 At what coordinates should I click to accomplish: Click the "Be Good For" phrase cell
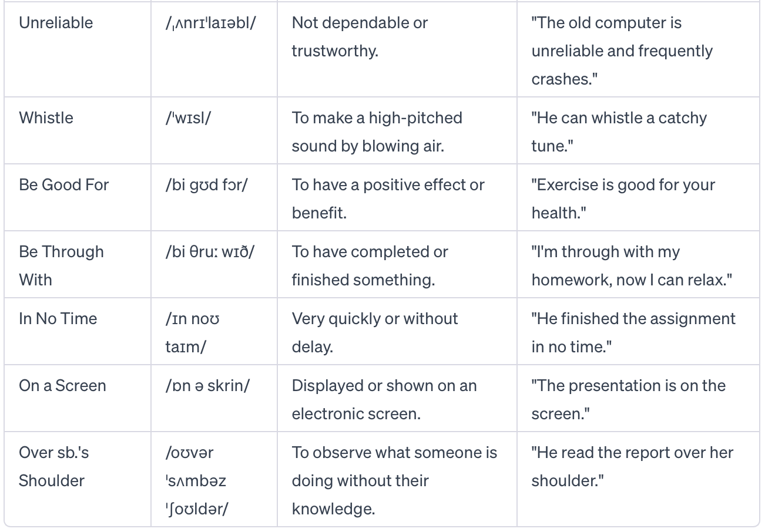click(63, 184)
